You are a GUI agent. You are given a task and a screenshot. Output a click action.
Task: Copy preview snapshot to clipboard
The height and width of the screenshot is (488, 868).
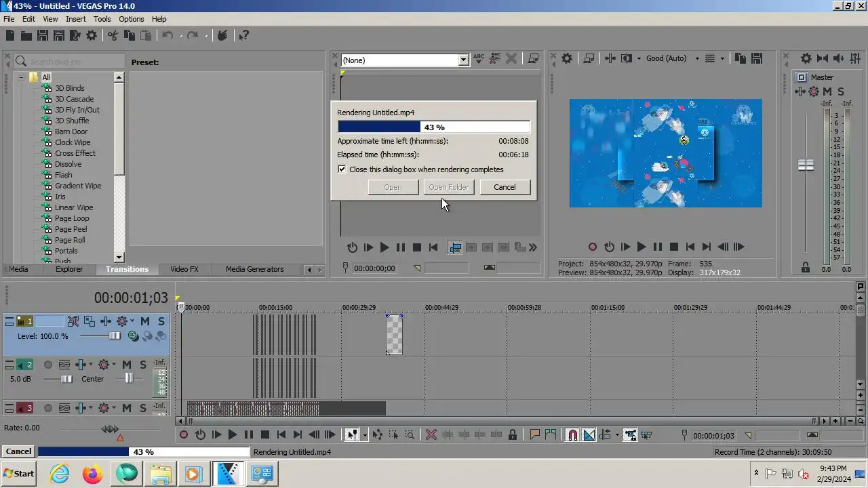pos(741,59)
